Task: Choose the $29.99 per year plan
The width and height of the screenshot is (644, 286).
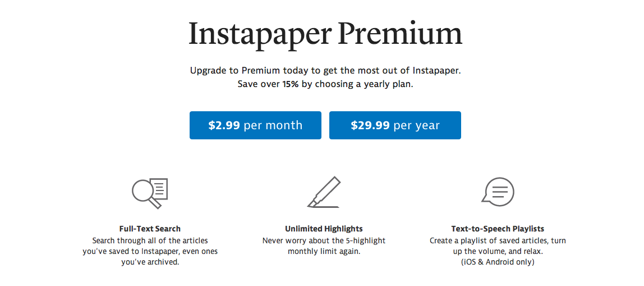Action: tap(395, 125)
